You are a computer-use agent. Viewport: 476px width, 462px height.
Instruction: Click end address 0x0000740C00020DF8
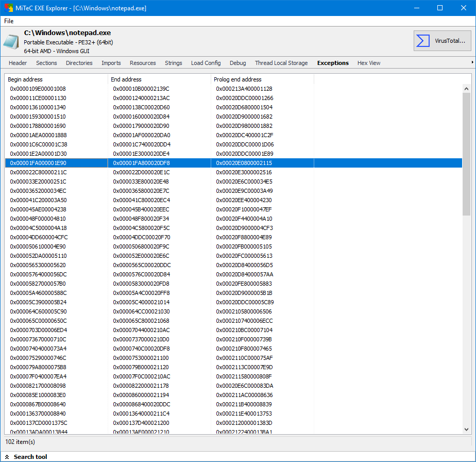coord(141,349)
